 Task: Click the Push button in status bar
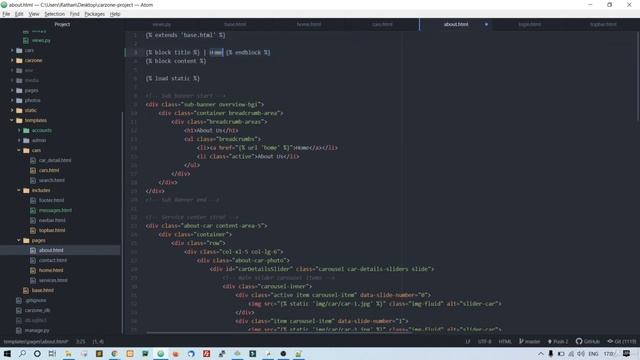pos(558,342)
